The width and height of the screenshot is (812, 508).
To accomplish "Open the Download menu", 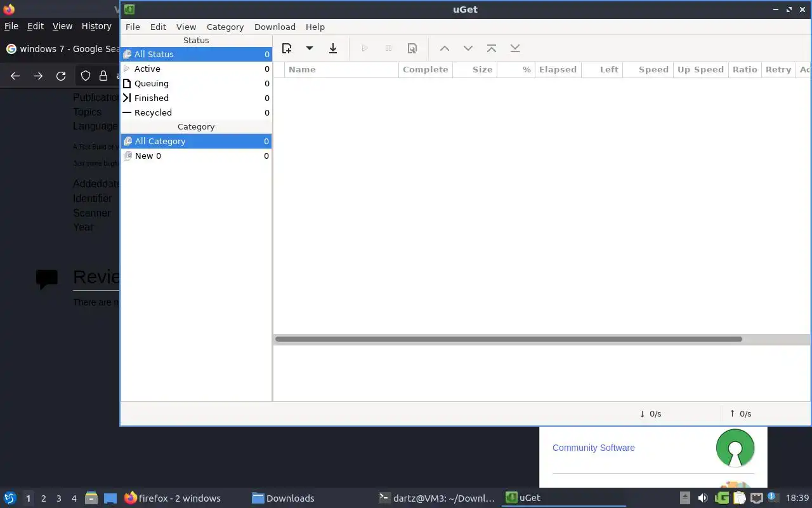I will tap(275, 27).
